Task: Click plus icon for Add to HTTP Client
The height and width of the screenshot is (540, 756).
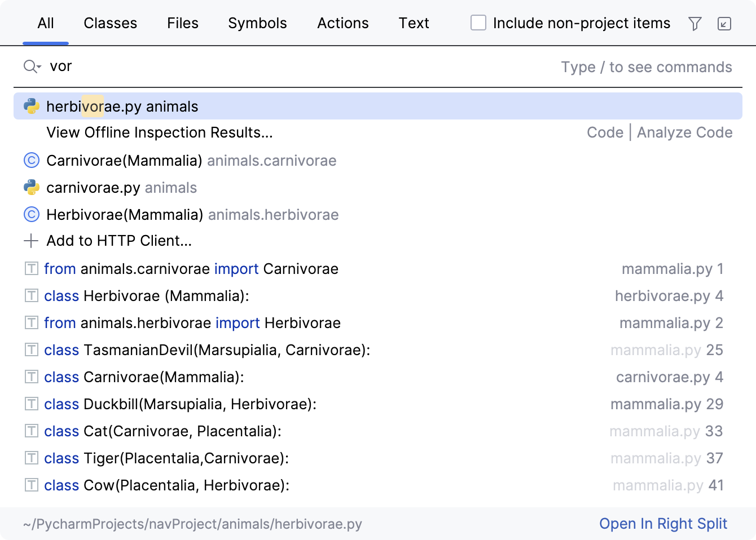Action: coord(31,241)
